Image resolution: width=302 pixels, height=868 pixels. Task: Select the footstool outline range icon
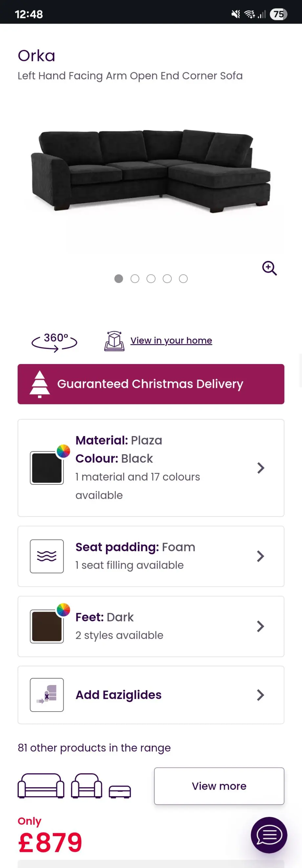click(120, 792)
